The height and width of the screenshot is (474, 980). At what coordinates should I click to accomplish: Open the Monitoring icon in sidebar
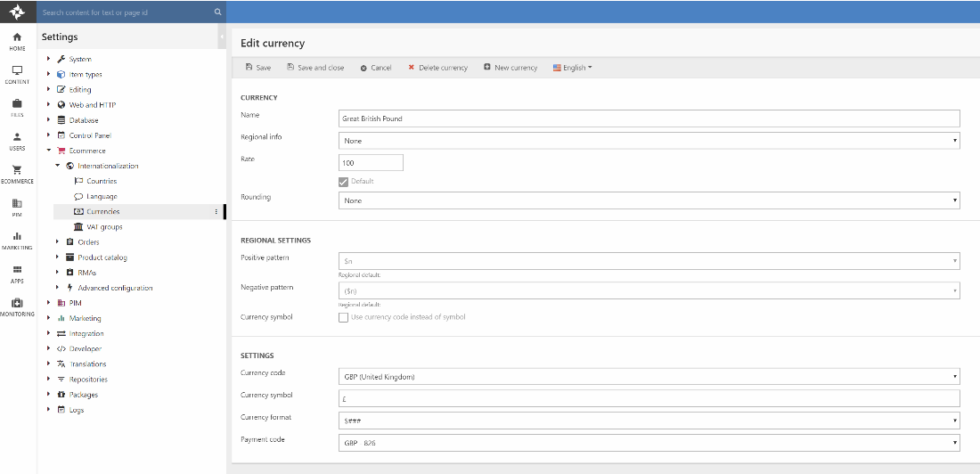coord(17,306)
